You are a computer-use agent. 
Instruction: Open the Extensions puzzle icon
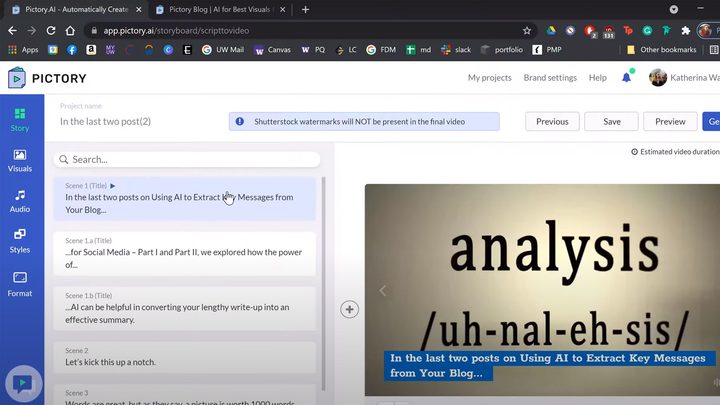686,31
